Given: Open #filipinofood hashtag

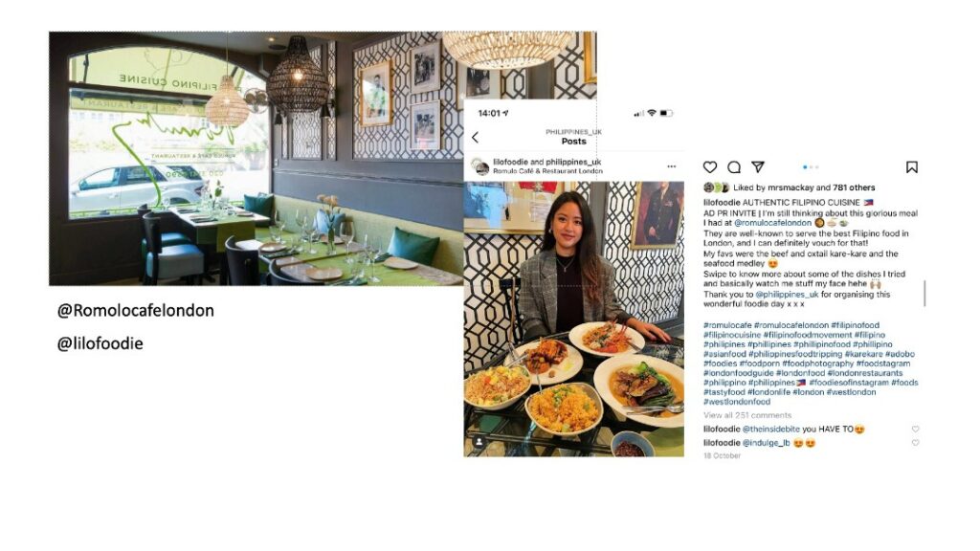Looking at the screenshot, I should [x=855, y=325].
